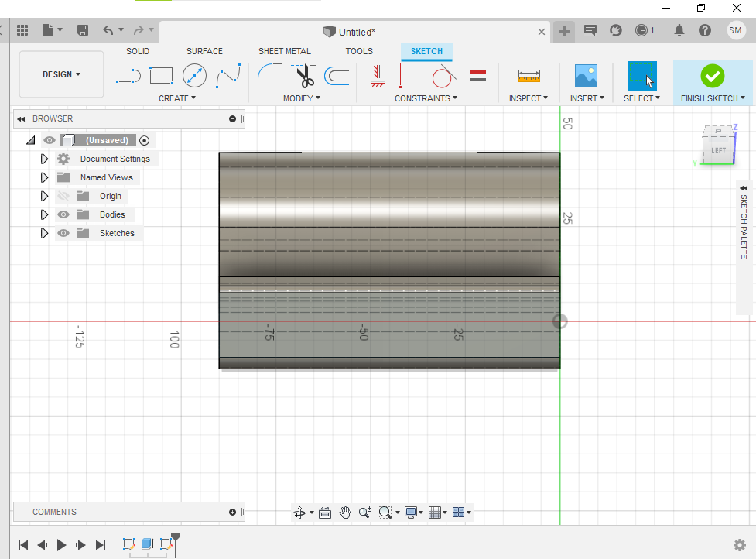The image size is (756, 559).
Task: Expand Document Settings node
Action: click(x=44, y=159)
